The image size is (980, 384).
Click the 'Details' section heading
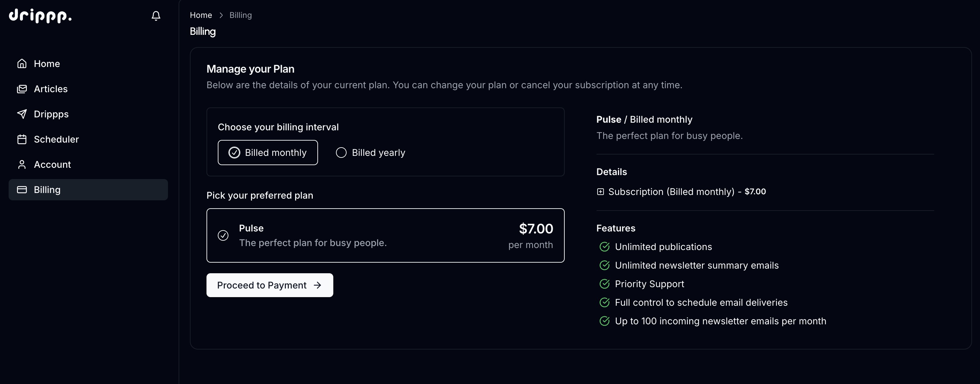tap(612, 172)
